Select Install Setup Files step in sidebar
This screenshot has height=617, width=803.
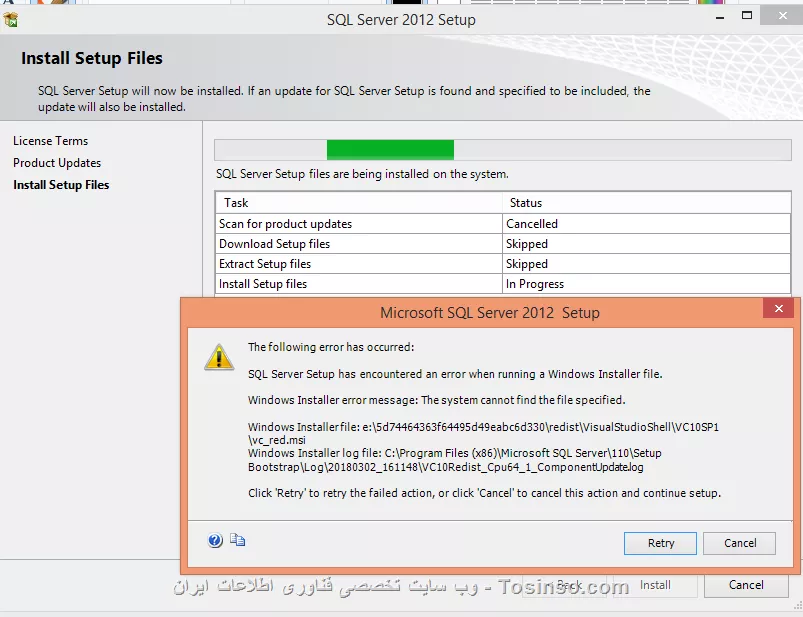point(61,185)
